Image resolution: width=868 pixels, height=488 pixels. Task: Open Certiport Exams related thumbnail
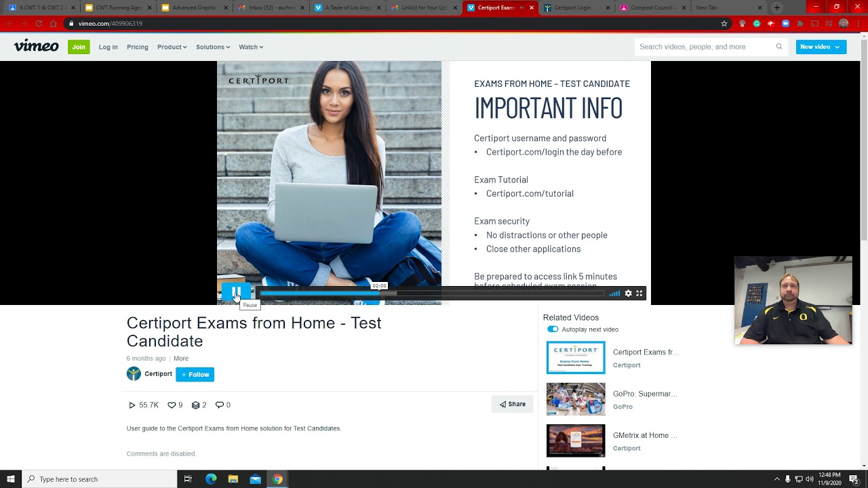click(x=576, y=358)
